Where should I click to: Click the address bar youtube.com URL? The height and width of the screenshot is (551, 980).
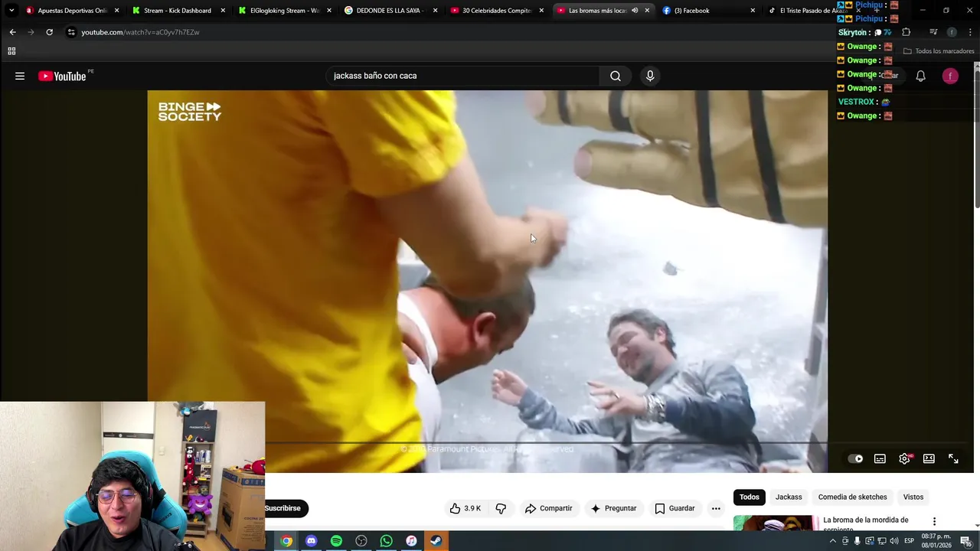(x=140, y=32)
